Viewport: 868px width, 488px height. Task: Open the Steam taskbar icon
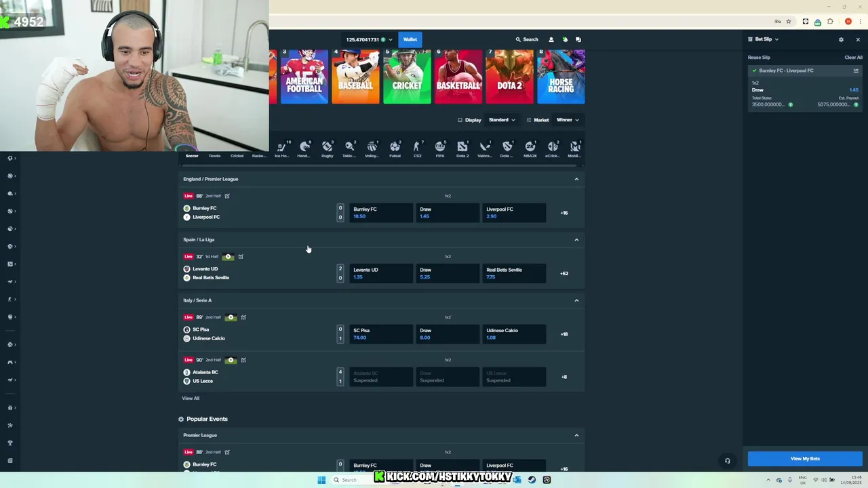click(x=532, y=480)
